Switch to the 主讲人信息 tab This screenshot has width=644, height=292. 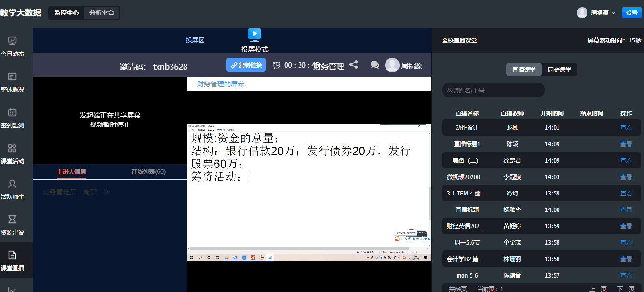pyautogui.click(x=72, y=171)
